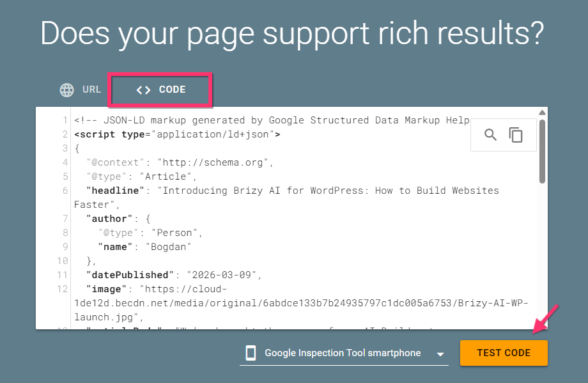588x383 pixels.
Task: Expand the device list with the dropdown arrow
Action: [440, 354]
